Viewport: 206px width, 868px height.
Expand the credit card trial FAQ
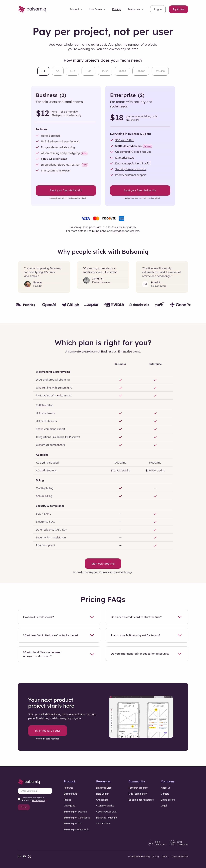147,617
